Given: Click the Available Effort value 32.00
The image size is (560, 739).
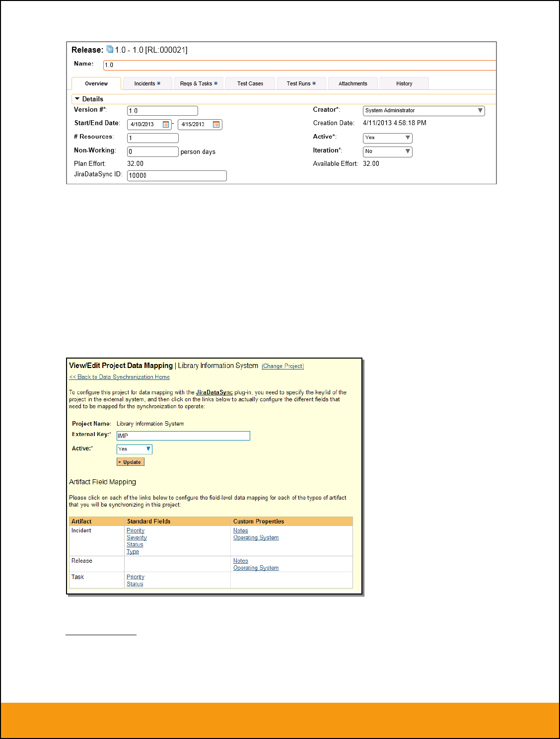Looking at the screenshot, I should pyautogui.click(x=371, y=163).
